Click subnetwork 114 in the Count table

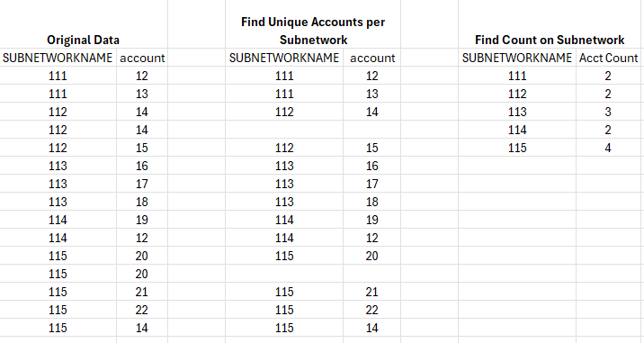[517, 130]
